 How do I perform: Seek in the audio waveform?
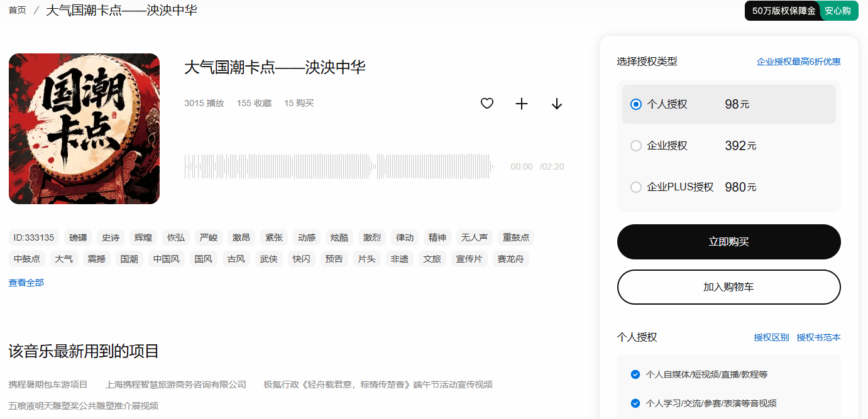tap(339, 166)
